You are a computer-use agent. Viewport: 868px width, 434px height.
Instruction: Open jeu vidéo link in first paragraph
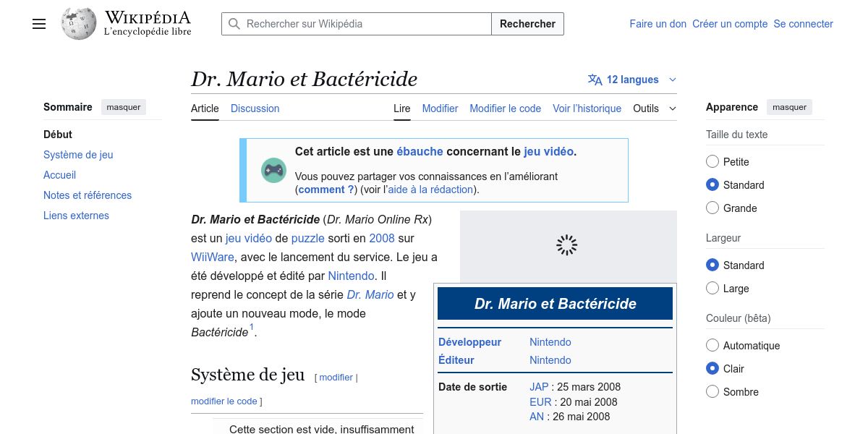click(x=249, y=238)
